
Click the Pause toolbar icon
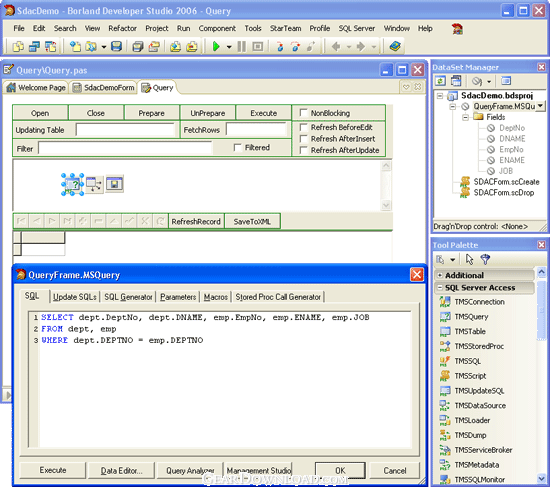241,46
